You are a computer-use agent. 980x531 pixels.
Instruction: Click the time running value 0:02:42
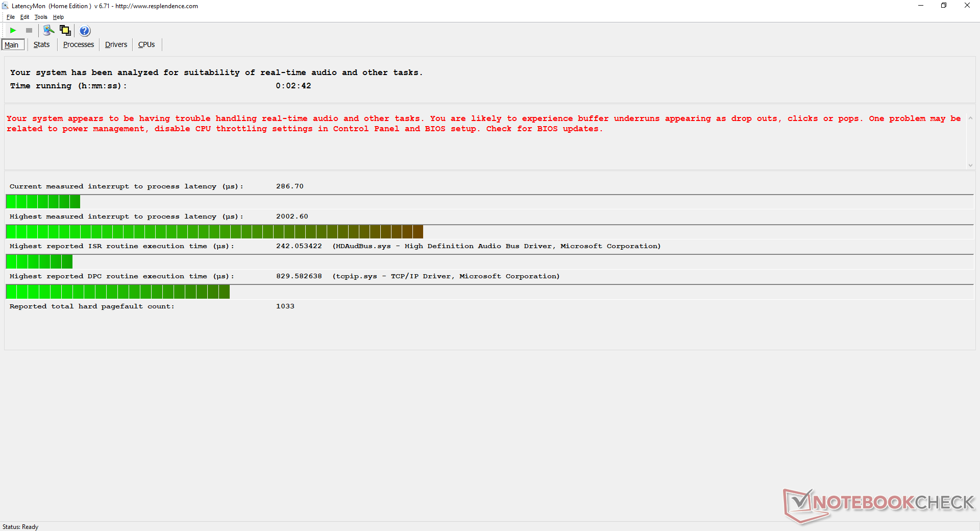(x=293, y=86)
